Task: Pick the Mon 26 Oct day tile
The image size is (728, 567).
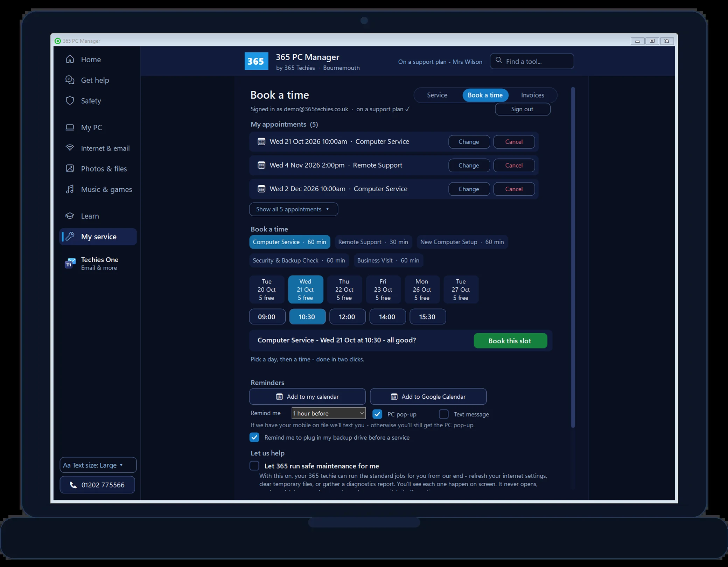Action: pos(422,289)
